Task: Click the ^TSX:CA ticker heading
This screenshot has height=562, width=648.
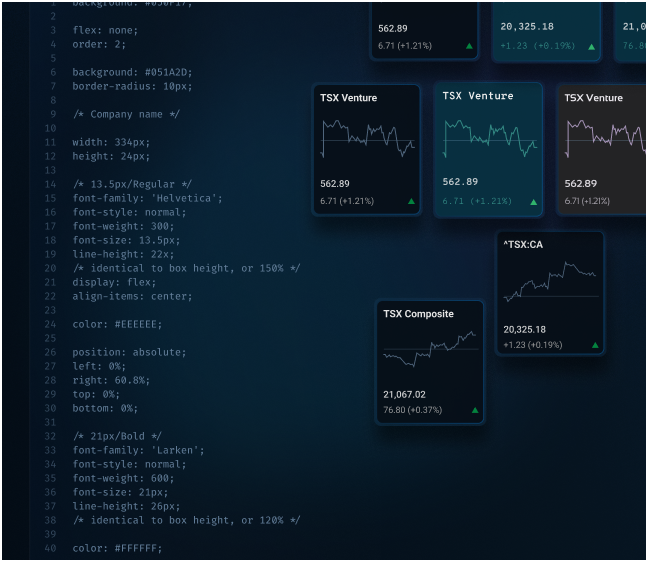Action: click(523, 244)
